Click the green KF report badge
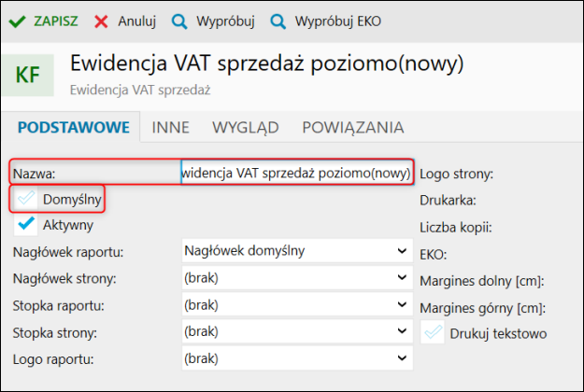 (28, 75)
